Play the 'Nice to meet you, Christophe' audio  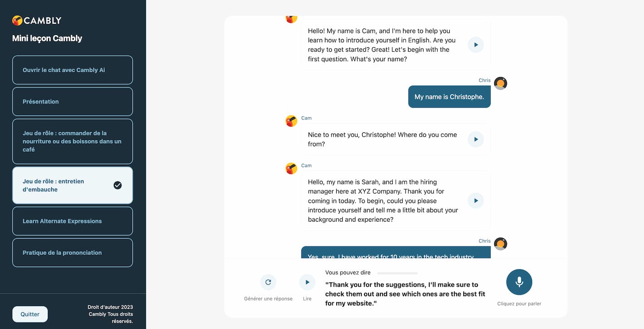point(475,139)
